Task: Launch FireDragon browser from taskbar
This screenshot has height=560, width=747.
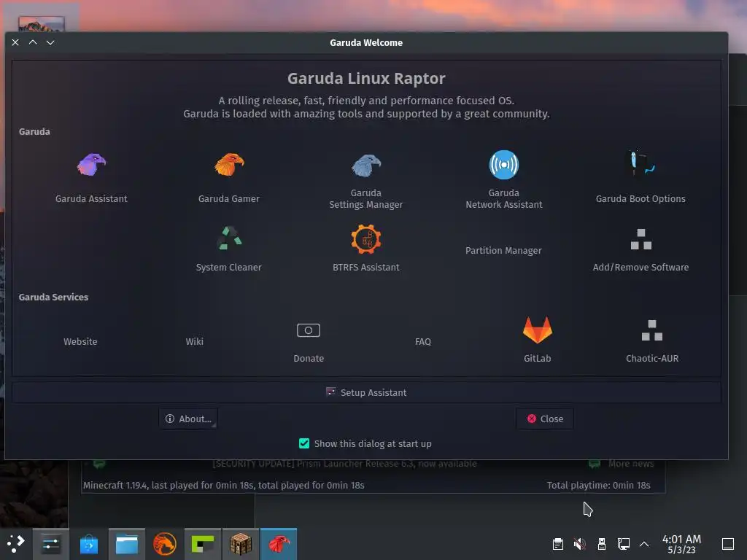Action: coord(164,544)
